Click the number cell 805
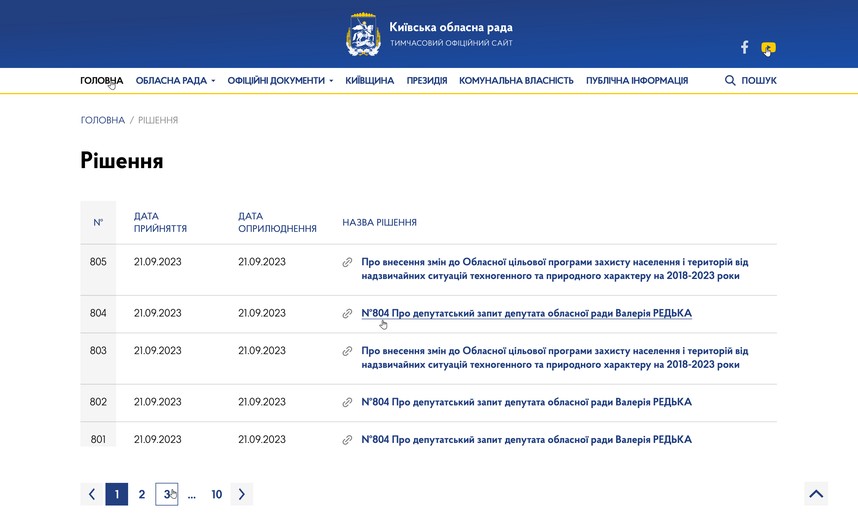This screenshot has height=524, width=858. (x=98, y=262)
